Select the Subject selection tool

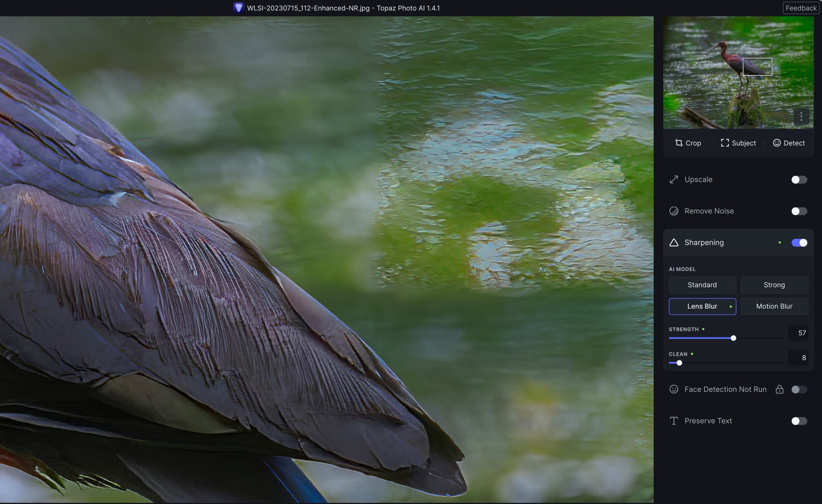[x=738, y=143]
